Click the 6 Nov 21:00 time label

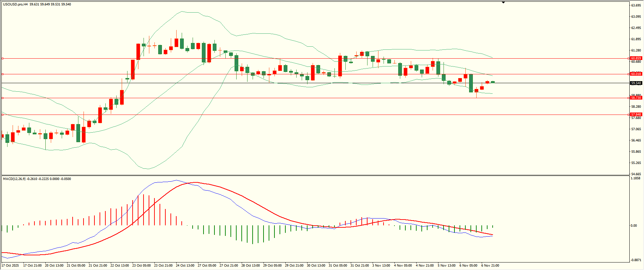[490, 266]
